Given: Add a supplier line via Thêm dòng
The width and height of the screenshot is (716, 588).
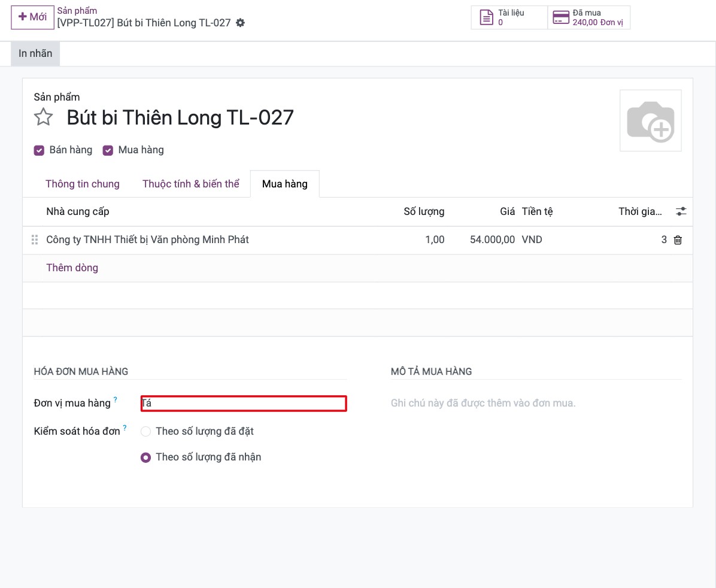Looking at the screenshot, I should [x=72, y=268].
